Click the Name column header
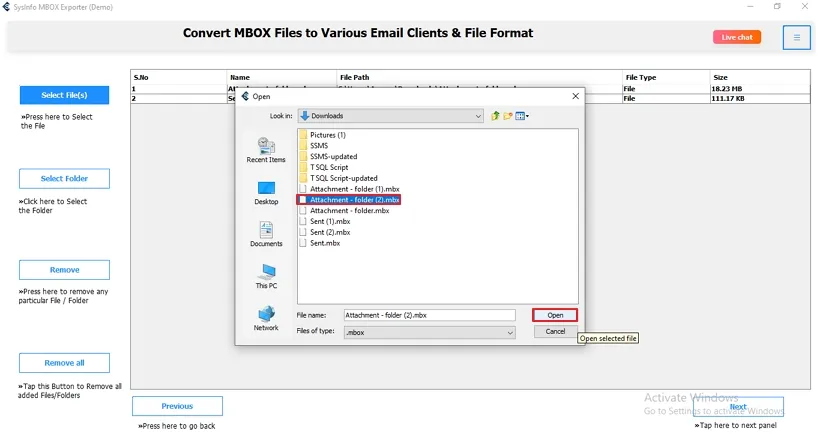This screenshot has width=820, height=437. coord(281,77)
